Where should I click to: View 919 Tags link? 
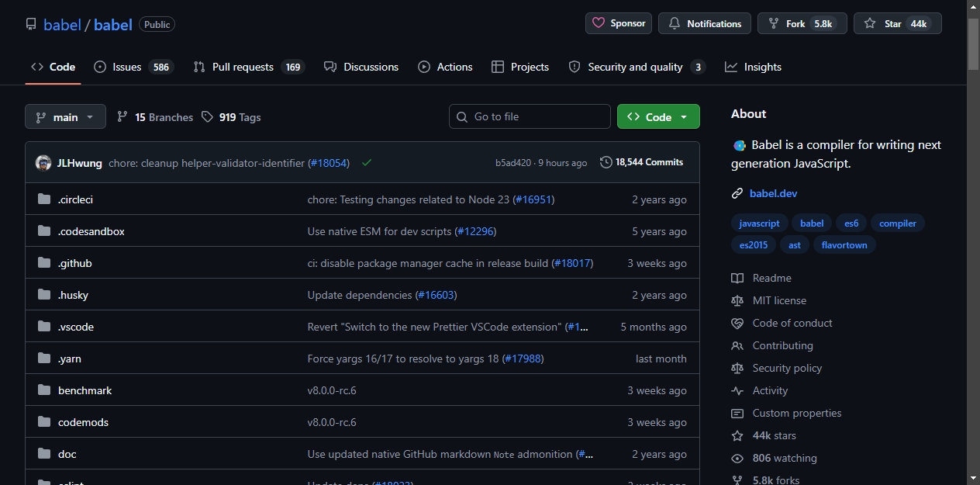pyautogui.click(x=231, y=117)
